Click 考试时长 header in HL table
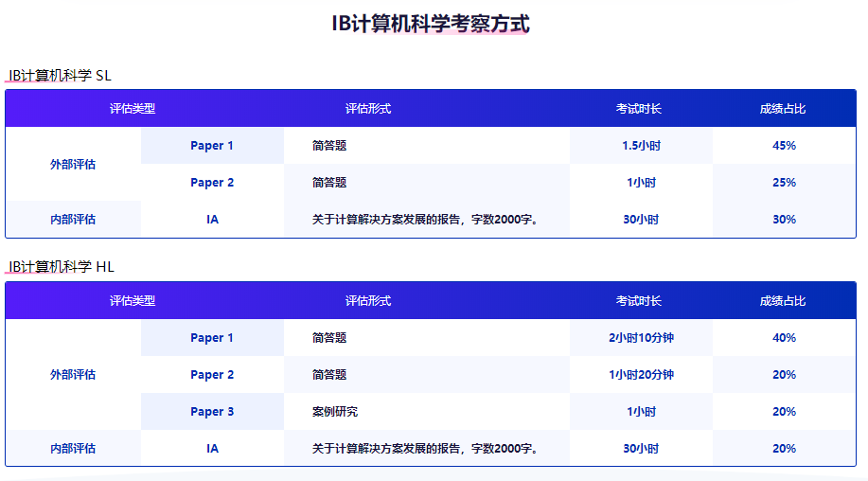This screenshot has width=868, height=481. pos(639,300)
